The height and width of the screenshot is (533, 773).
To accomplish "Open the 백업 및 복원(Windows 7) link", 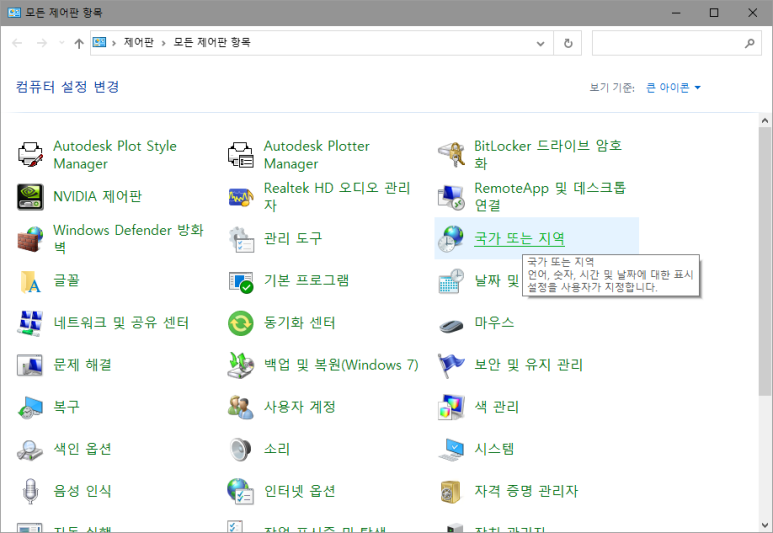I will coord(341,365).
